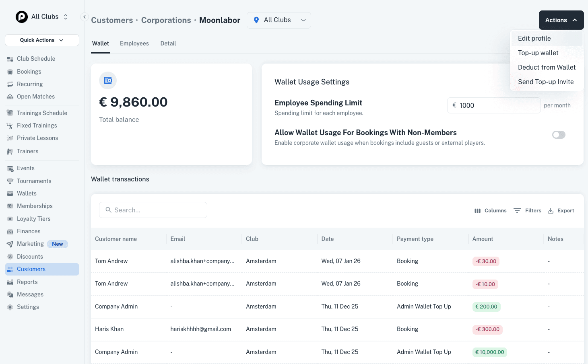
Task: Select Edit profile from Actions menu
Action: (547, 39)
